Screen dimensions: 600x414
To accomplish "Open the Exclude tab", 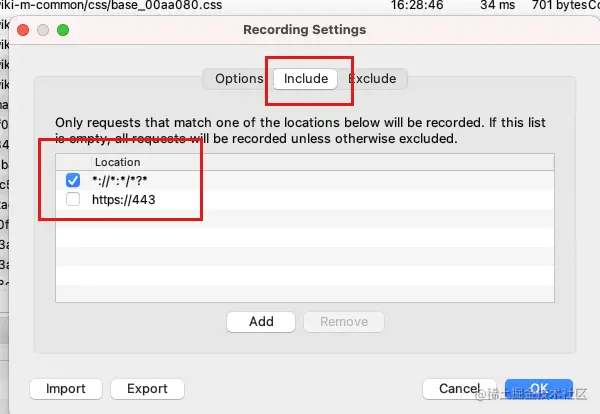I will [x=372, y=79].
